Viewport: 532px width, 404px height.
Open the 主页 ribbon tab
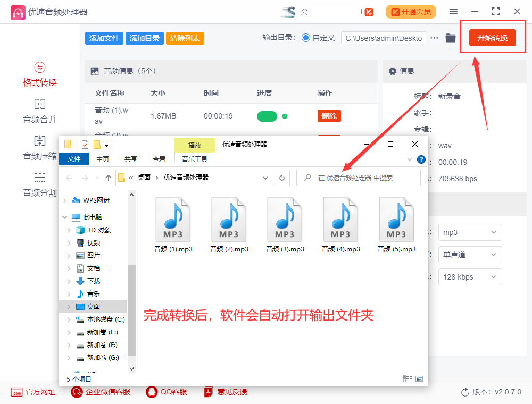103,159
